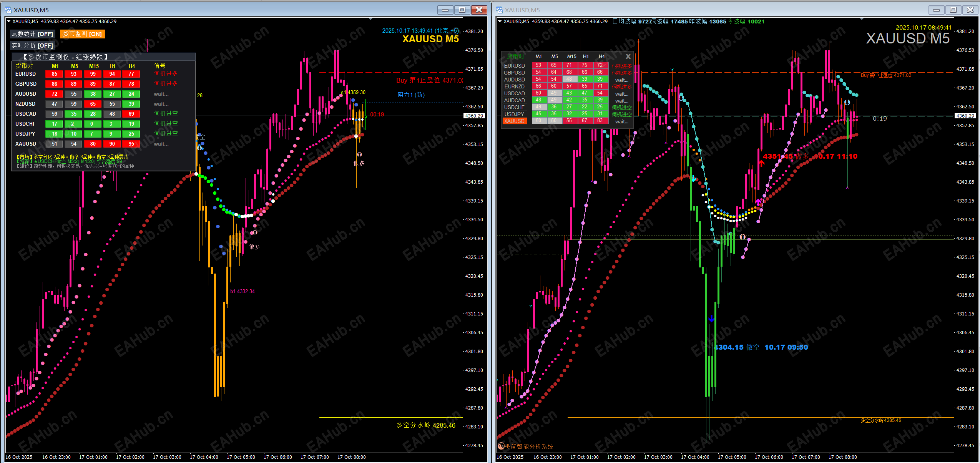Select the H4 column header in left monitor

click(131, 66)
